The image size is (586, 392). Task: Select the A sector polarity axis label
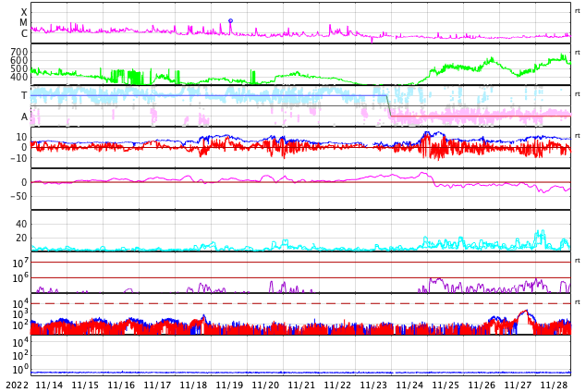click(24, 117)
